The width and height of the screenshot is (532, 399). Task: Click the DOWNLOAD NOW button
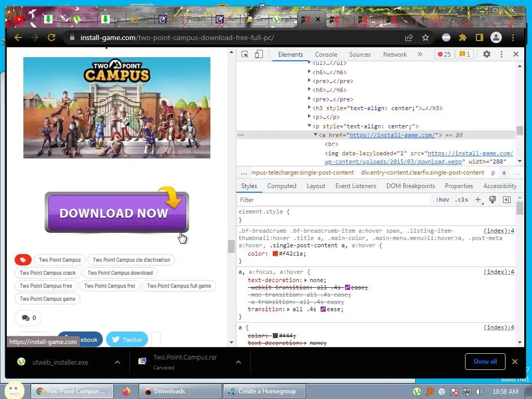(117, 212)
